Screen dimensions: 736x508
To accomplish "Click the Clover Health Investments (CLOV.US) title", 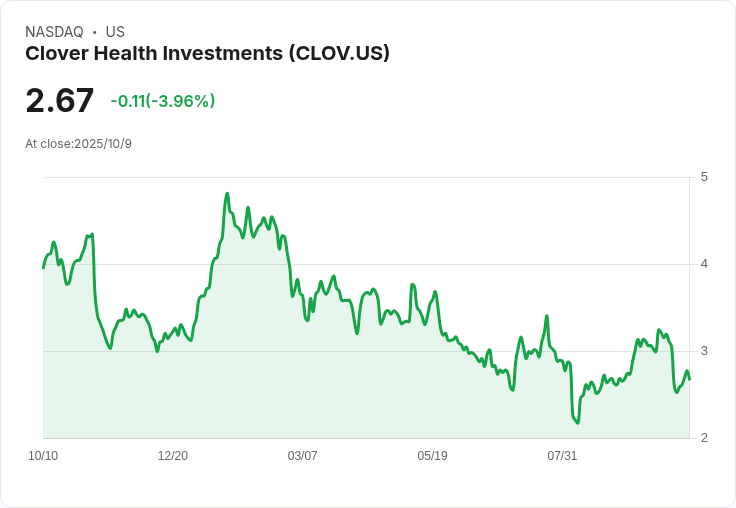I will pos(207,54).
